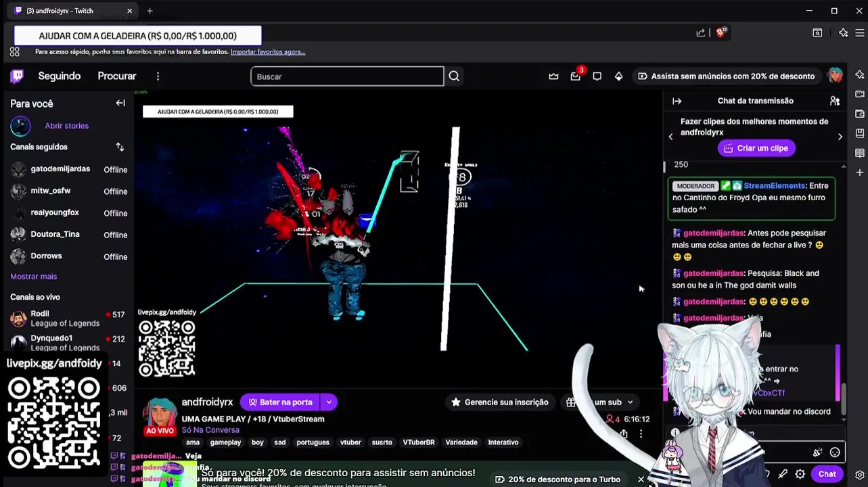Expand gift a sub dropdown chevron

630,402
